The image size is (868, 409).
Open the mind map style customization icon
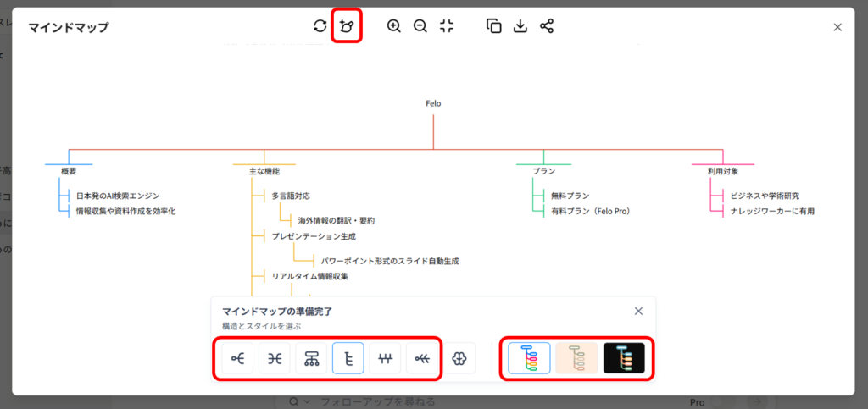click(346, 26)
